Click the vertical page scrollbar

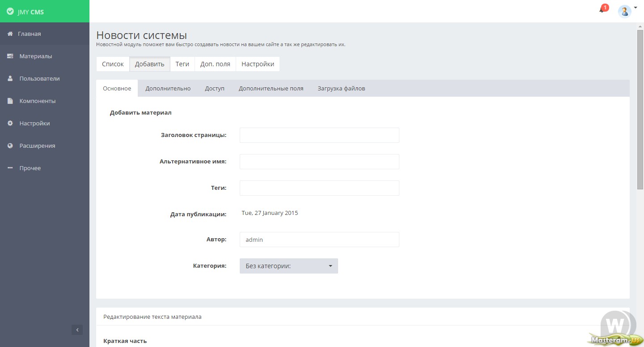click(x=640, y=112)
